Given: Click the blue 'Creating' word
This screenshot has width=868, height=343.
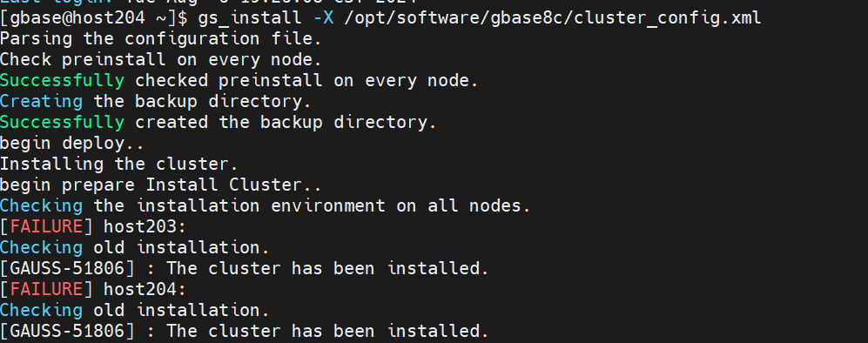Looking at the screenshot, I should [41, 102].
